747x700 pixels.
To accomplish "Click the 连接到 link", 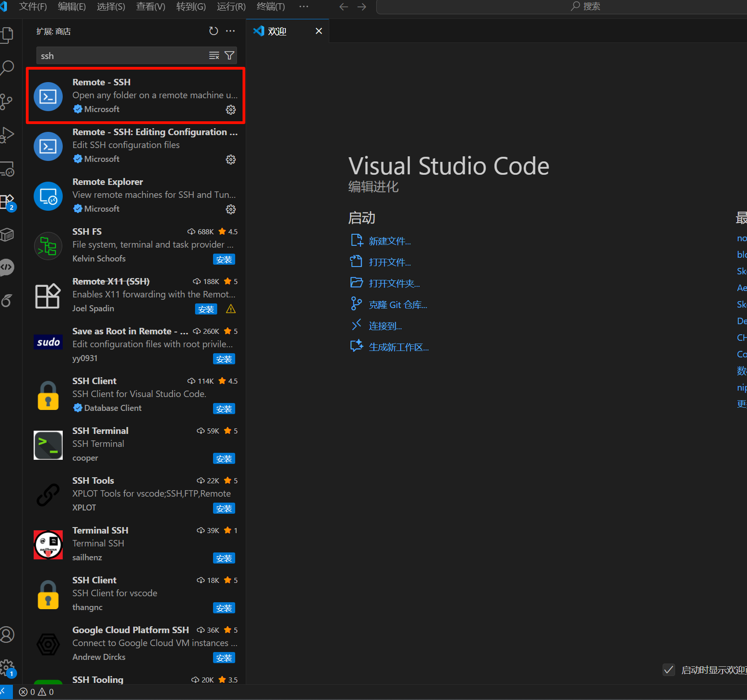I will pos(385,326).
